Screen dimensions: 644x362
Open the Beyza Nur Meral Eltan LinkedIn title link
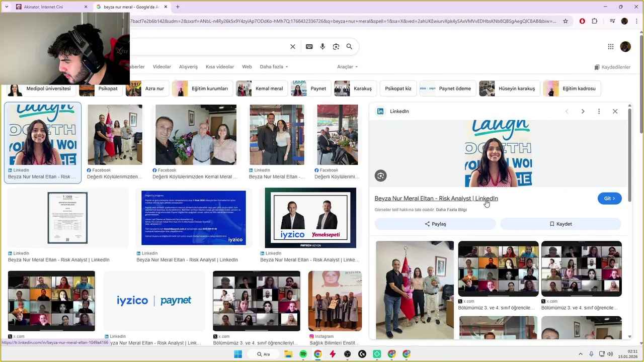click(x=436, y=199)
